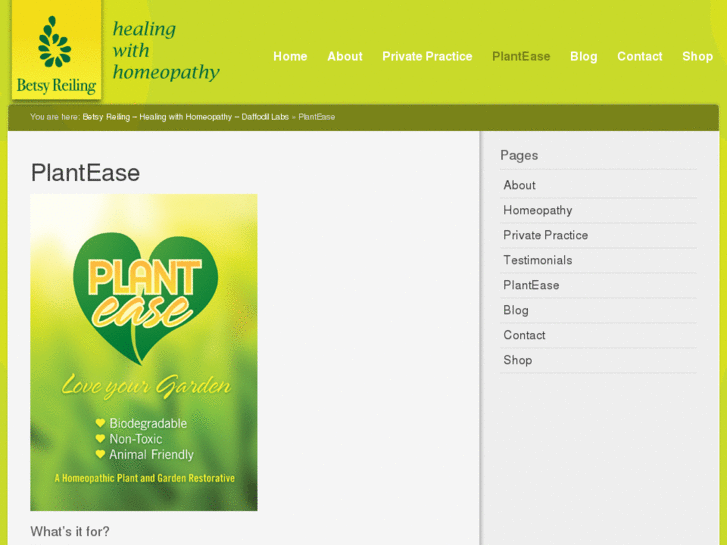Open Blog in Pages sidebar
Screen dimensions: 727x545
(516, 310)
